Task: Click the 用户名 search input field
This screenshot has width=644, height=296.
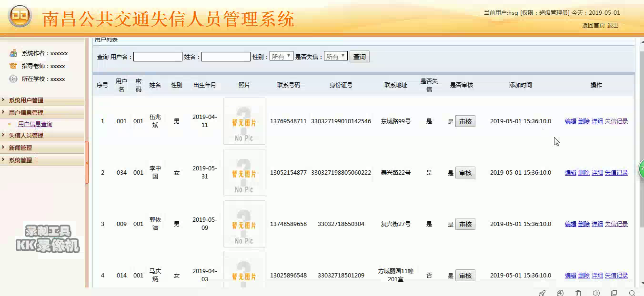Action: pyautogui.click(x=158, y=57)
